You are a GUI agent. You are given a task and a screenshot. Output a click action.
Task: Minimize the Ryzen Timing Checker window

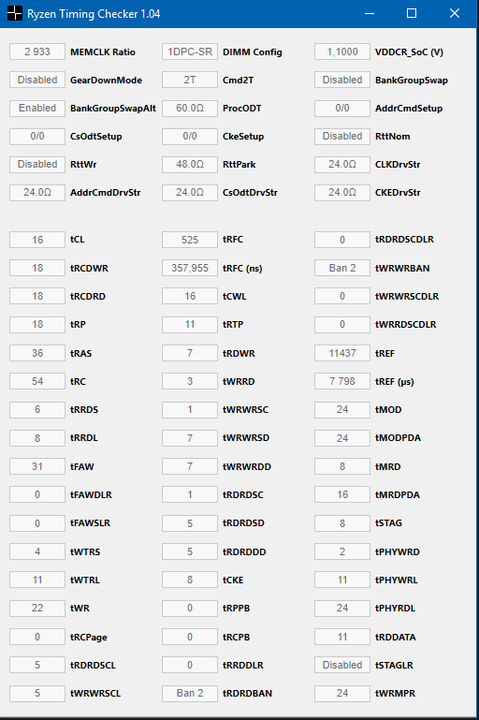click(x=369, y=13)
